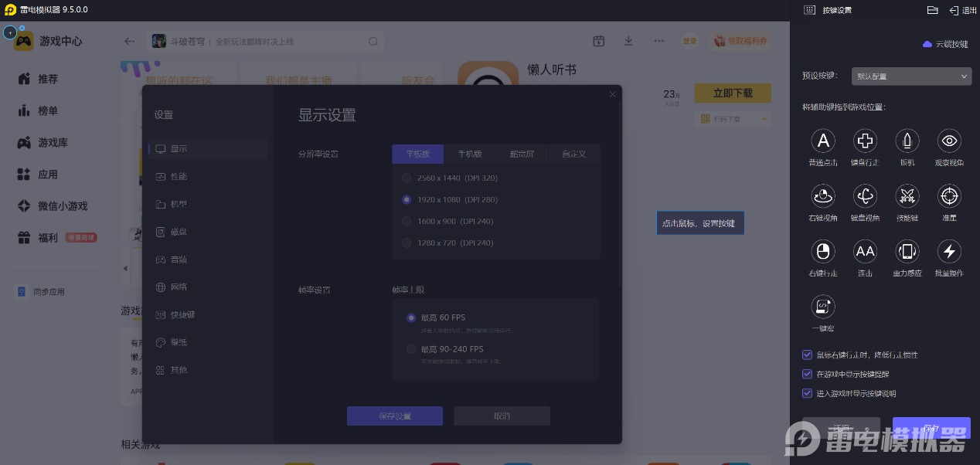
Task: Select the 普通点击 (normal tap) key icon
Action: tap(823, 141)
